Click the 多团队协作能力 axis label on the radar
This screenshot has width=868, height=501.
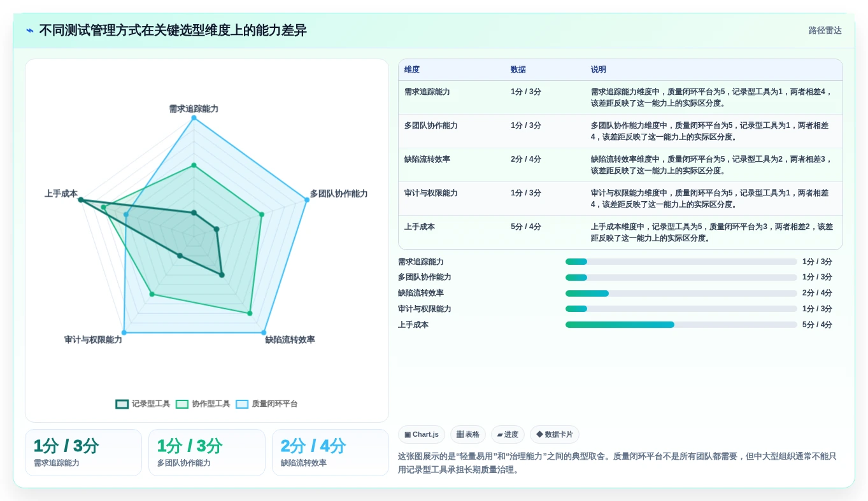pos(339,194)
